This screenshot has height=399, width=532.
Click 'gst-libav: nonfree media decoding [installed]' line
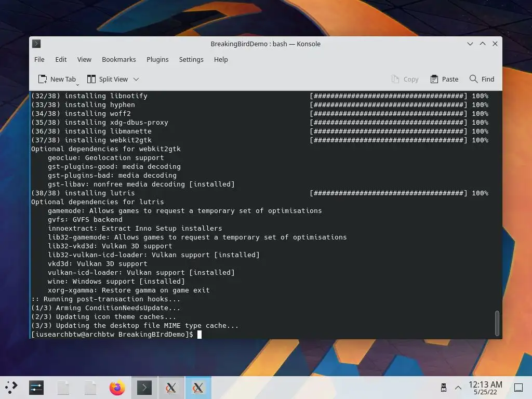point(141,184)
